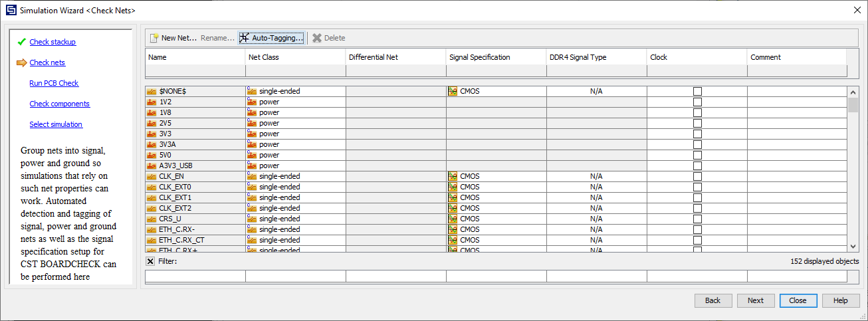Open the Auto-Tagging tool
The height and width of the screenshot is (321, 868).
click(271, 38)
